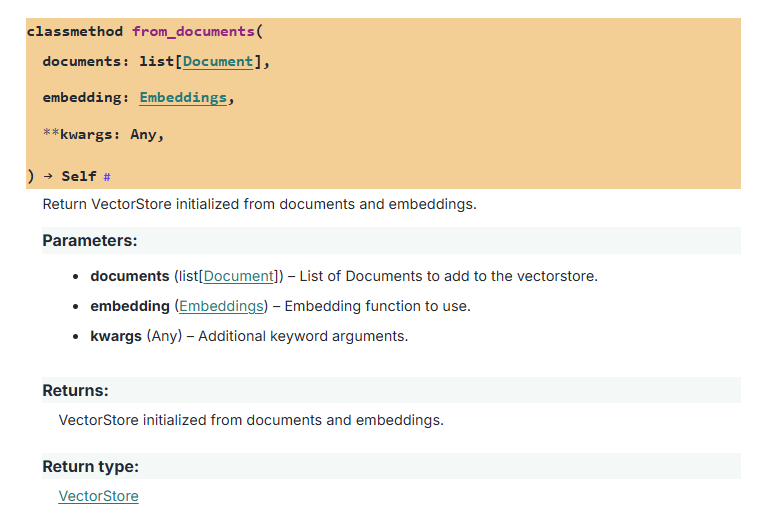The height and width of the screenshot is (524, 771).
Task: Click 'Additional keyword arguments.' description
Action: click(303, 336)
